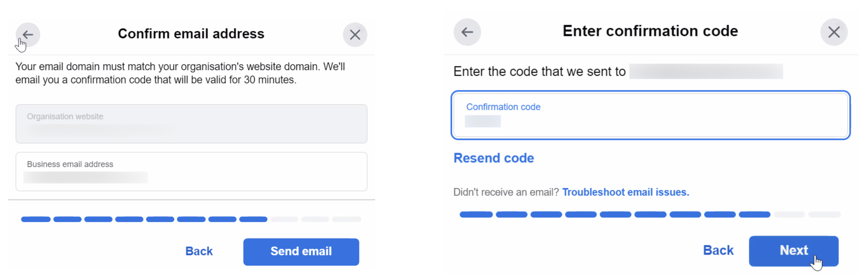Click first progress segment under Business email field
Screen dimensions: 868x277
[36, 219]
